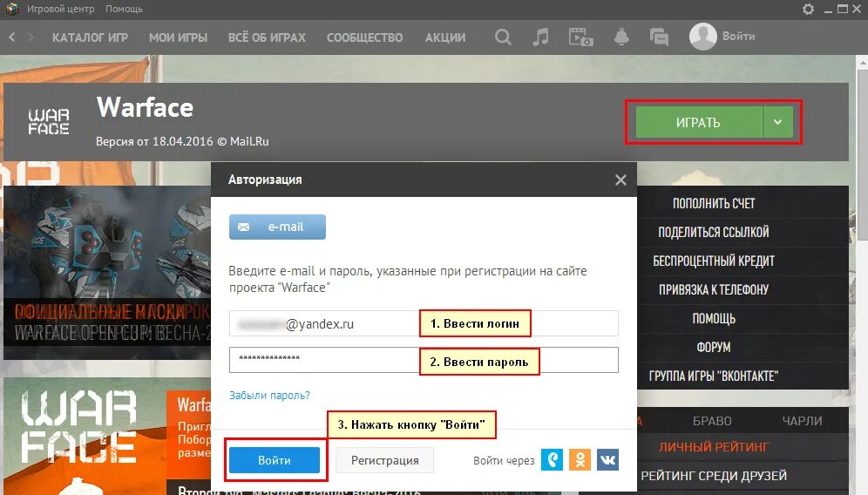Open the music note icon

pyautogui.click(x=540, y=37)
